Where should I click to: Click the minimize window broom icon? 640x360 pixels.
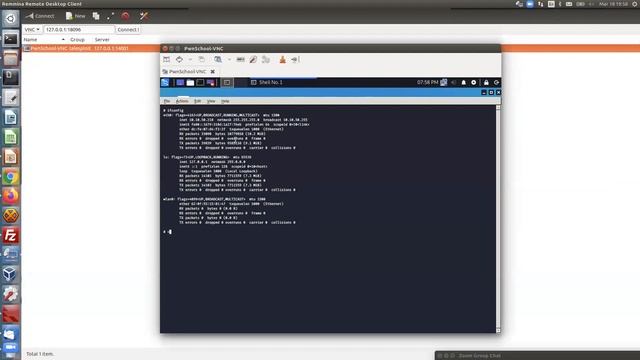pos(282,60)
